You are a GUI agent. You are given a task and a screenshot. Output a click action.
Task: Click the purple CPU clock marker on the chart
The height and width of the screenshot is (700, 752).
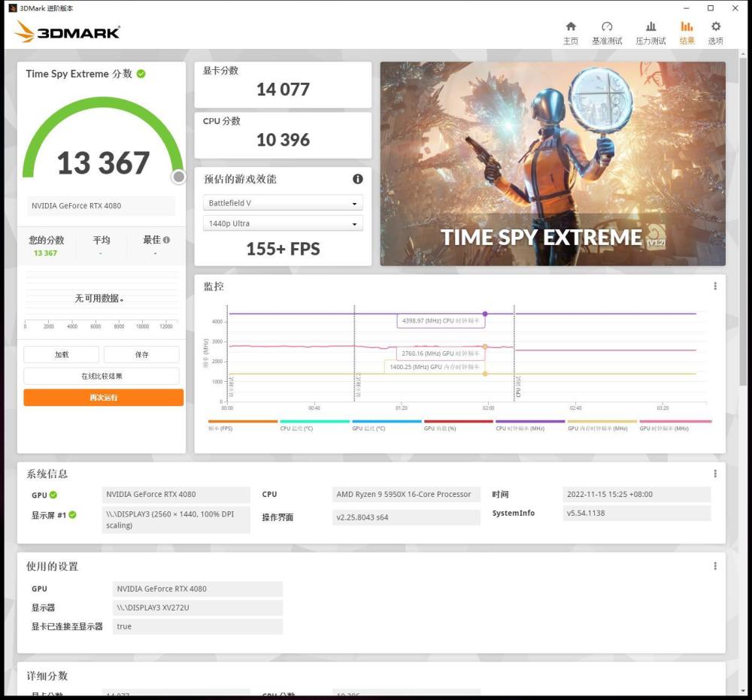[x=485, y=314]
